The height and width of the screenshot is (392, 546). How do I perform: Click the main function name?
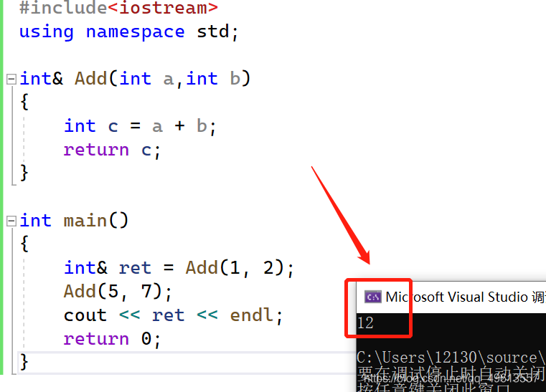(x=85, y=221)
